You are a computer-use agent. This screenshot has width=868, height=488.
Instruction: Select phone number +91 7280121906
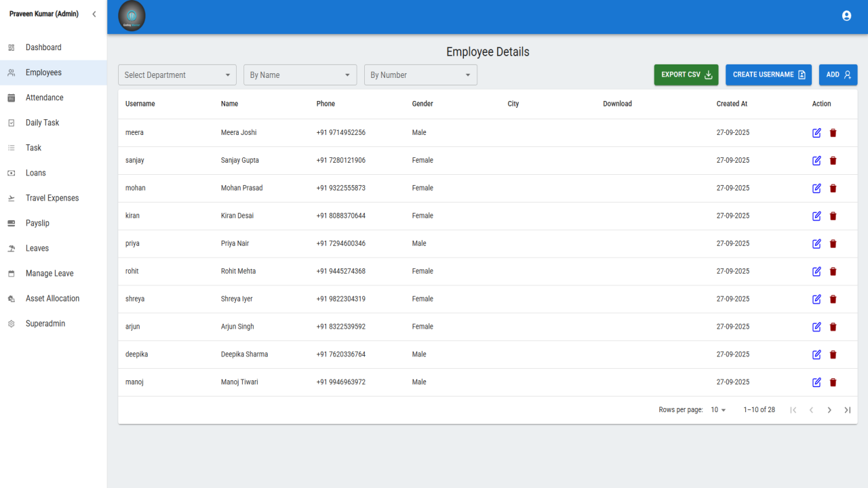pyautogui.click(x=341, y=161)
